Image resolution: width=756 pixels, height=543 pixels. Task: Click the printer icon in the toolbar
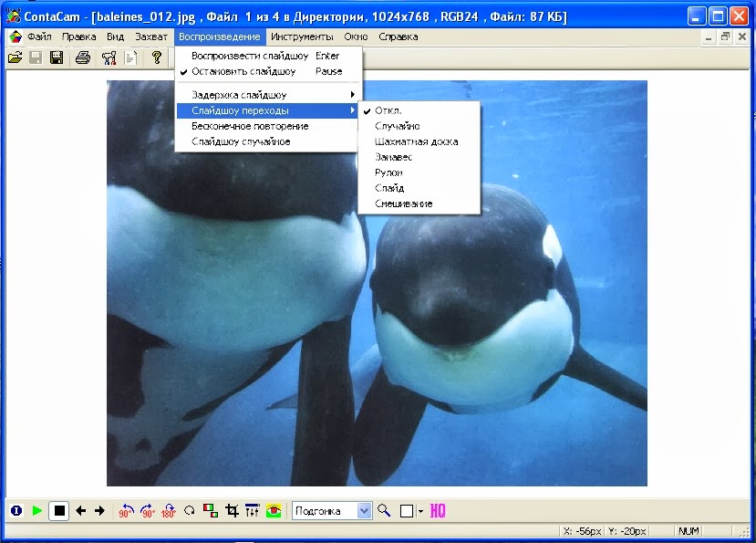click(83, 57)
